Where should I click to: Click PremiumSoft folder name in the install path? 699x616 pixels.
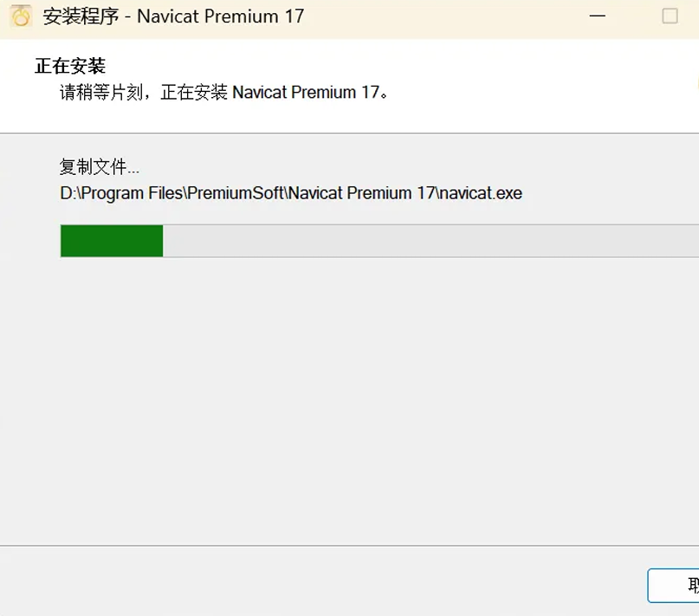tap(236, 193)
